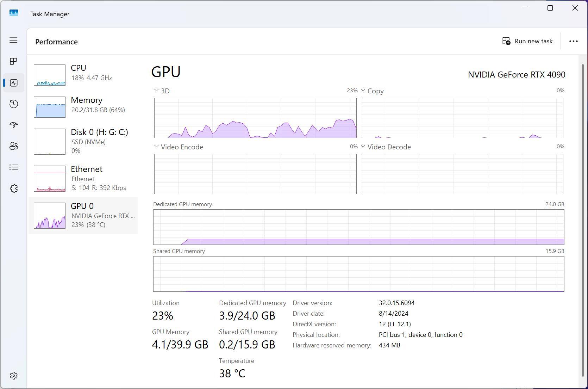Open the hamburger navigation menu

pos(13,40)
